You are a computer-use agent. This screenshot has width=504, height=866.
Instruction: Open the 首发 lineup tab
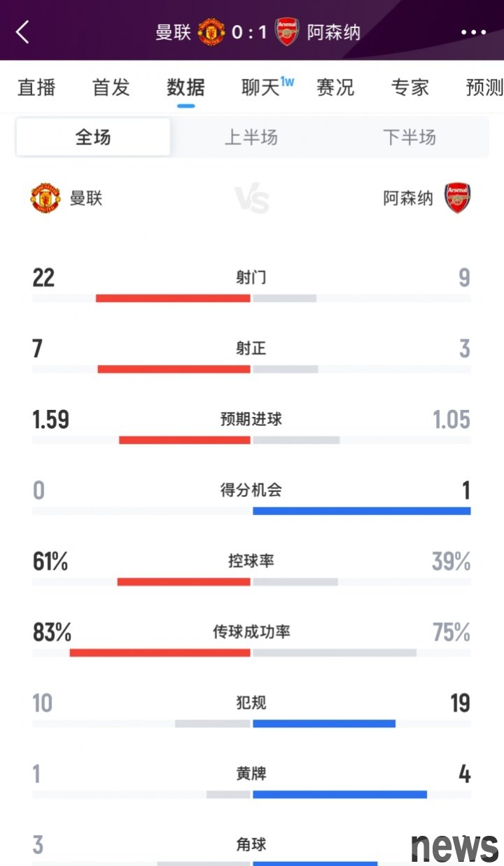[111, 88]
